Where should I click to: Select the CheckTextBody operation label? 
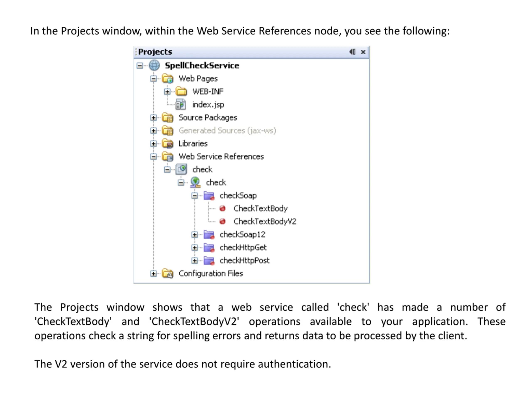[260, 208]
